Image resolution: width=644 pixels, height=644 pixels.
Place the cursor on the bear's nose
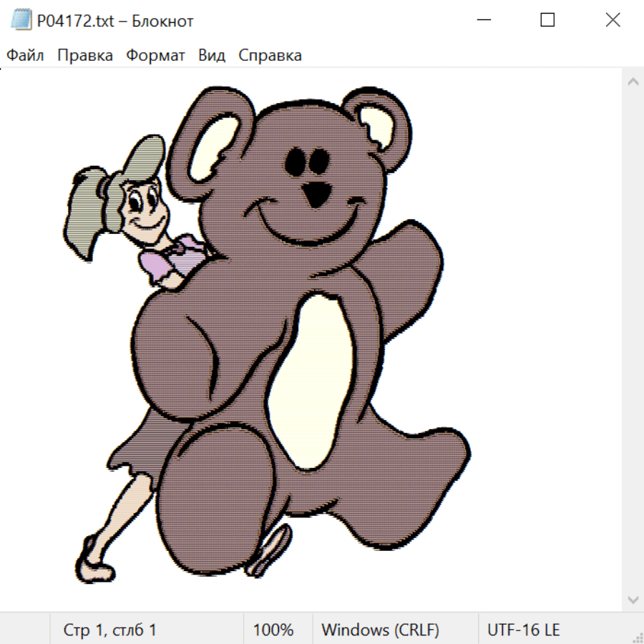pyautogui.click(x=315, y=193)
